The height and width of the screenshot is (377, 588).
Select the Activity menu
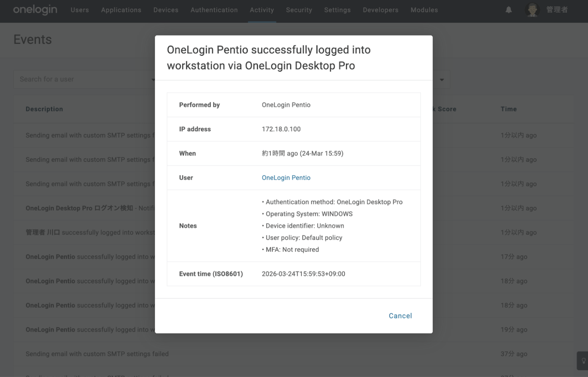pos(262,10)
